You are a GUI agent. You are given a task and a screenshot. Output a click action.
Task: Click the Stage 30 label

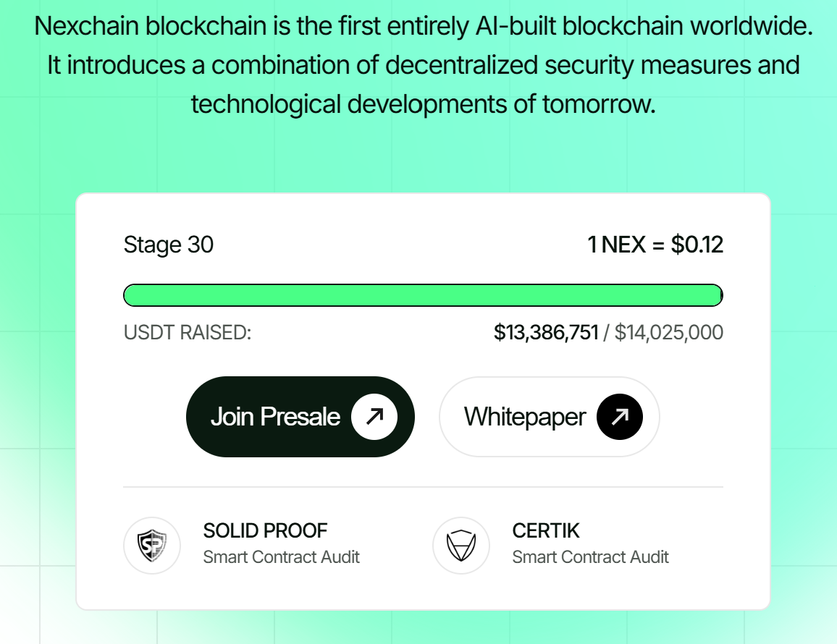click(169, 245)
